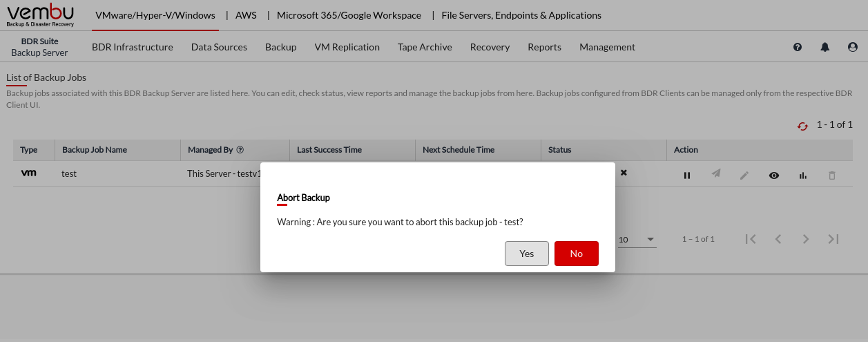This screenshot has height=342, width=868.
Task: Click the Vembu logo
Action: pos(40,15)
